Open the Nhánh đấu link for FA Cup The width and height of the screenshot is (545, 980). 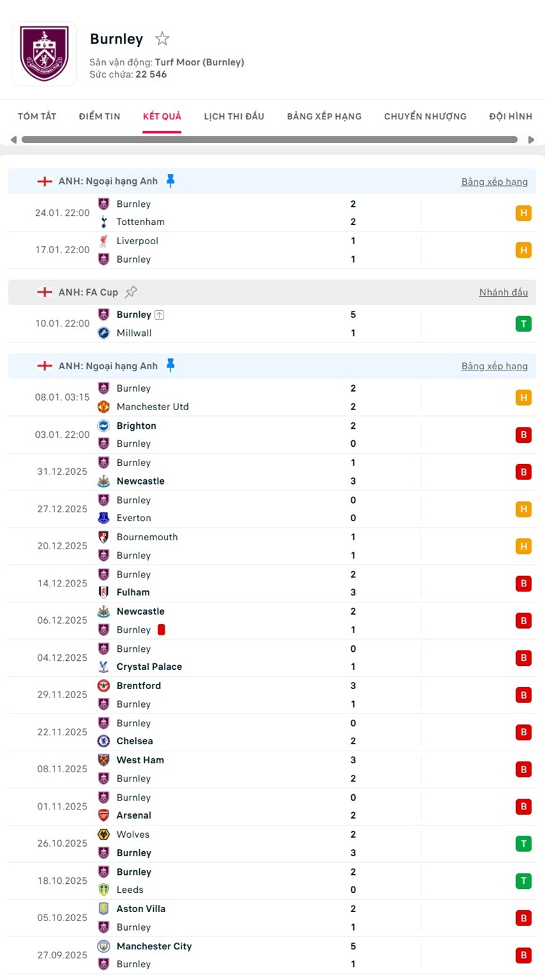503,292
